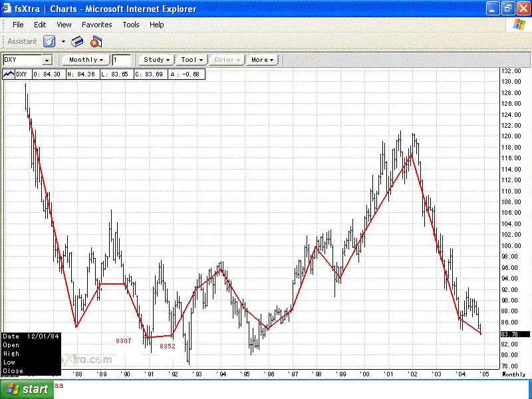
Task: Click the High value 84.36 readout
Action: (x=82, y=74)
